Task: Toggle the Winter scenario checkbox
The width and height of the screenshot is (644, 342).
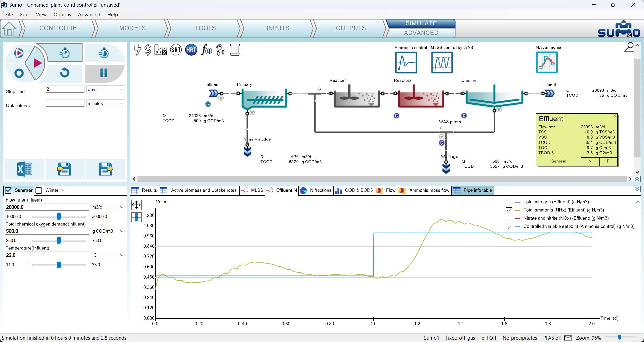Action: (x=39, y=190)
